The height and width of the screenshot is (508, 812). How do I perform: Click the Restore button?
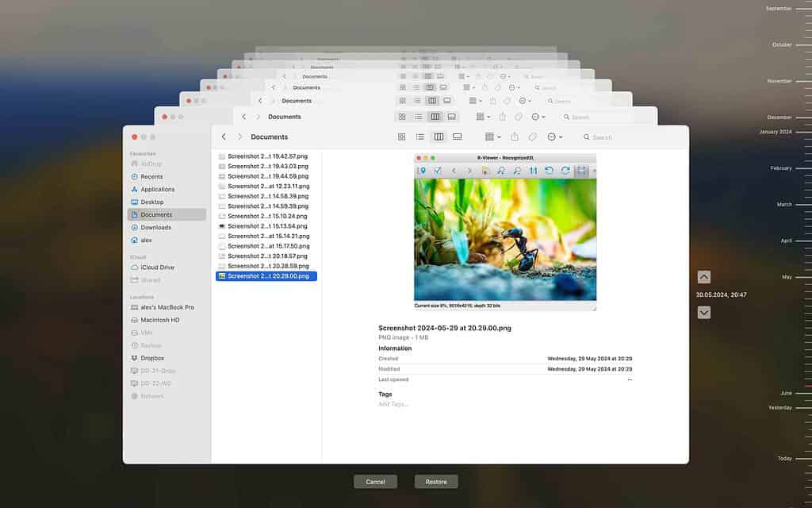tap(436, 482)
